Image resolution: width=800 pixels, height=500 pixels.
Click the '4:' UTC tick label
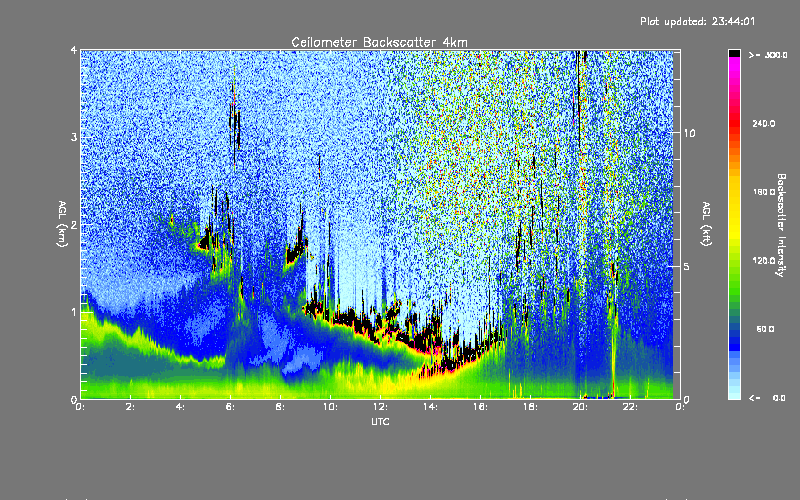(181, 407)
